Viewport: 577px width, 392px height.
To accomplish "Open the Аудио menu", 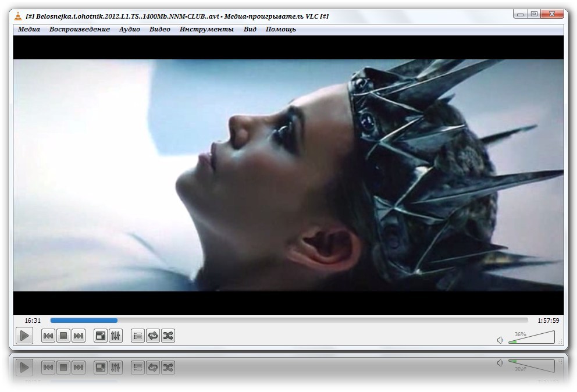I will pos(130,29).
